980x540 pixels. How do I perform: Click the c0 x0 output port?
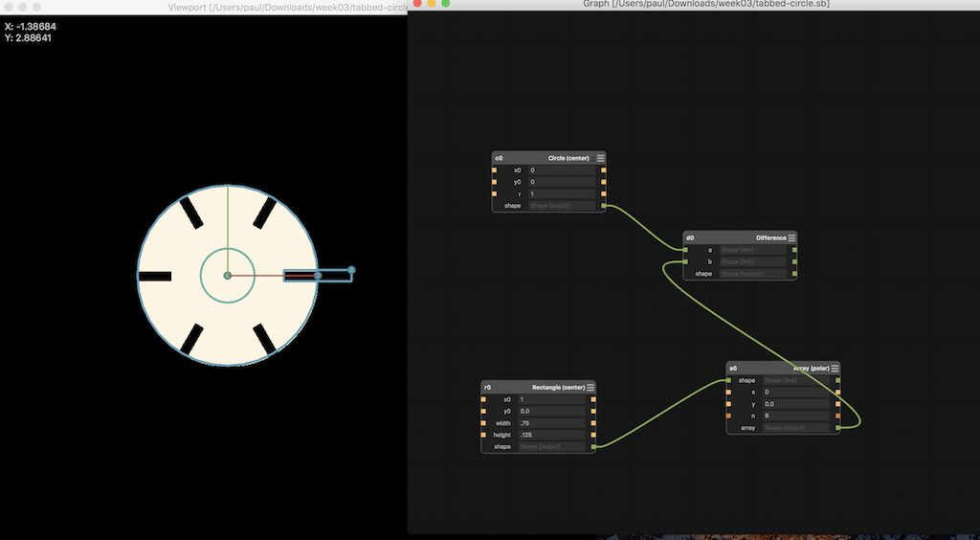(603, 170)
